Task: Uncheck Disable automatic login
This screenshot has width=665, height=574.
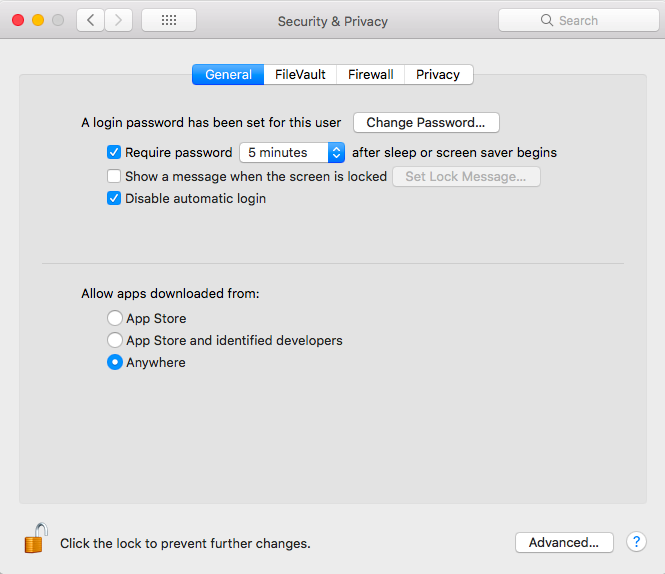Action: 114,198
